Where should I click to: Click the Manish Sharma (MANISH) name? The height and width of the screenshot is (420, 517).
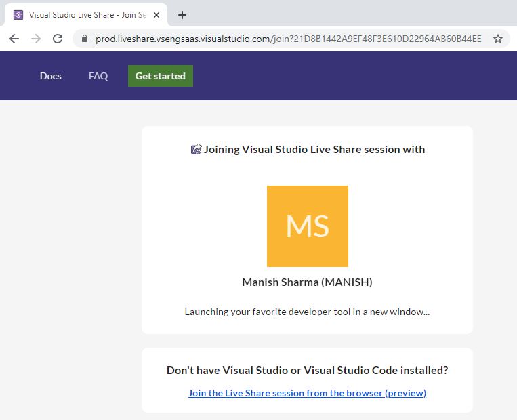point(307,282)
